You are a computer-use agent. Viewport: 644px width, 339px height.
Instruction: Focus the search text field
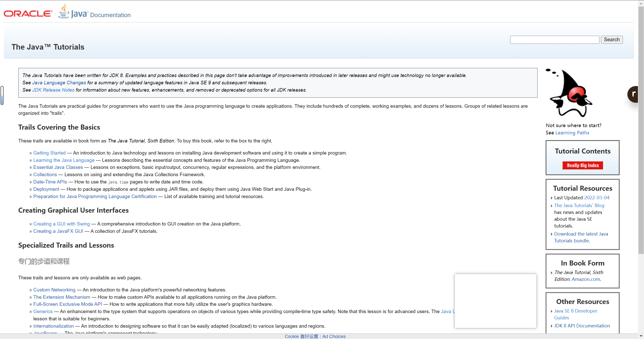click(x=554, y=40)
